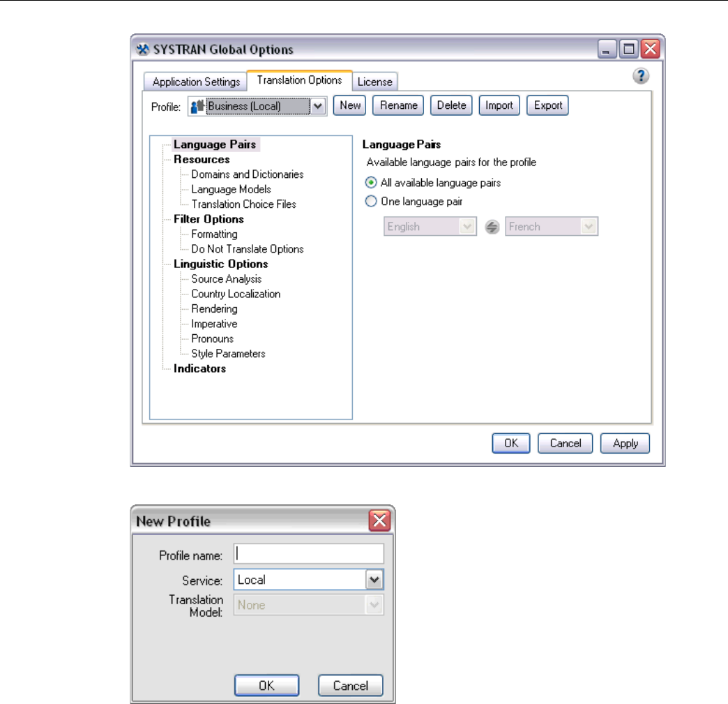Viewport: 728px width, 704px height.
Task: Click the Business profile people icon
Action: [197, 106]
